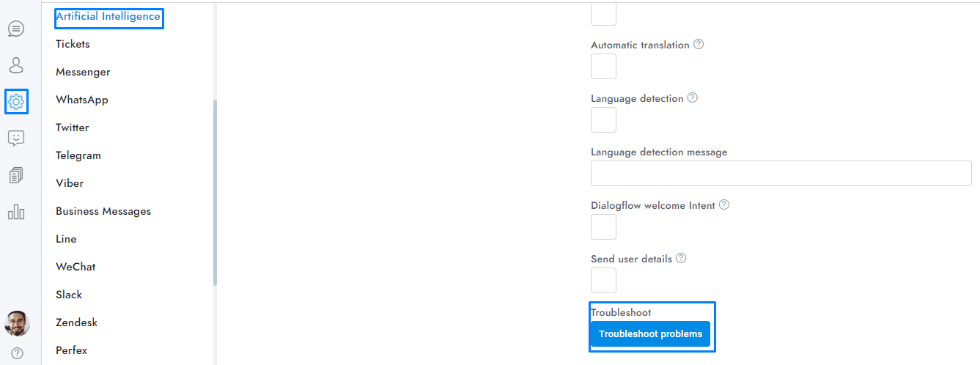Open the users profile icon
Viewport: 980px width, 365px height.
pyautogui.click(x=16, y=65)
